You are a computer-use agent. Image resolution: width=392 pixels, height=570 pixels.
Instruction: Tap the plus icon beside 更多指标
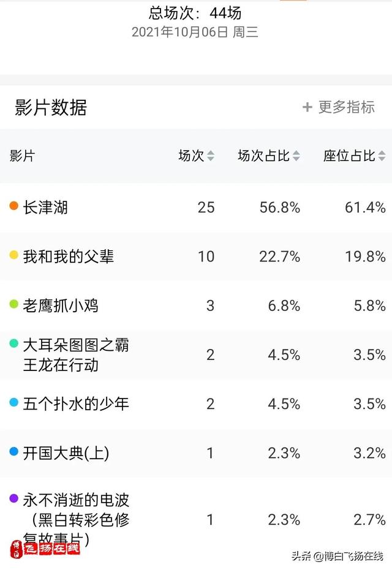point(307,107)
